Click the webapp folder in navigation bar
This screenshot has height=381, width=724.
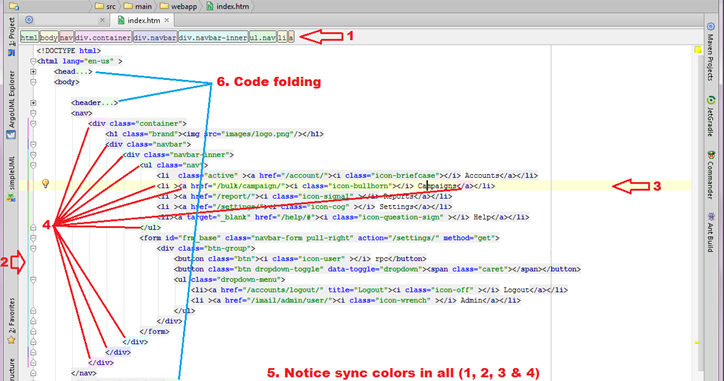(178, 6)
